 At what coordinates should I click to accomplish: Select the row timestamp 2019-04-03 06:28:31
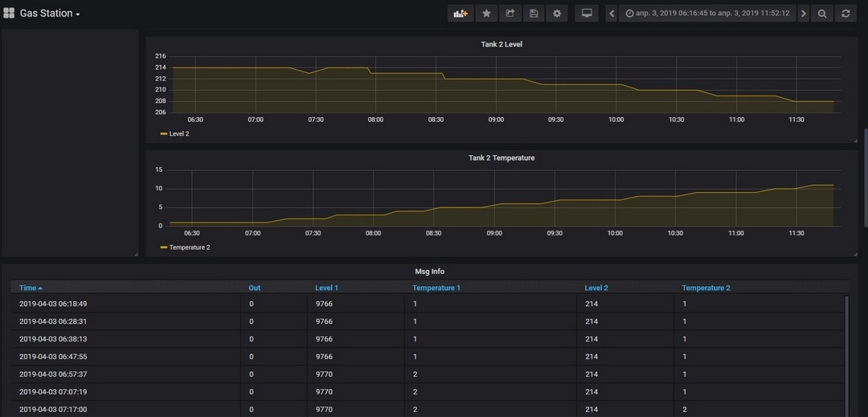53,321
